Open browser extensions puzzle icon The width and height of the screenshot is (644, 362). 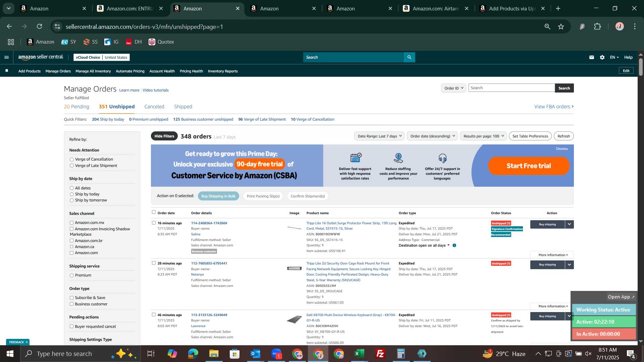click(597, 26)
